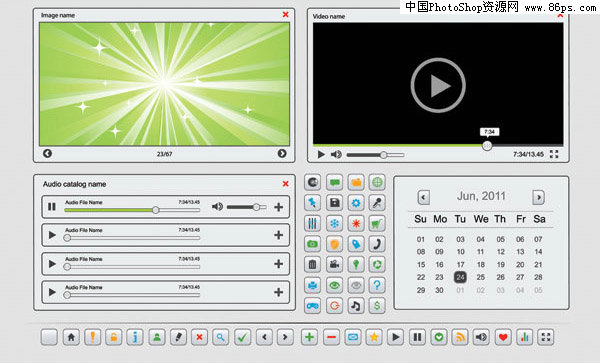Select the RSS feed icon
This screenshot has width=600, height=363.
(460, 337)
